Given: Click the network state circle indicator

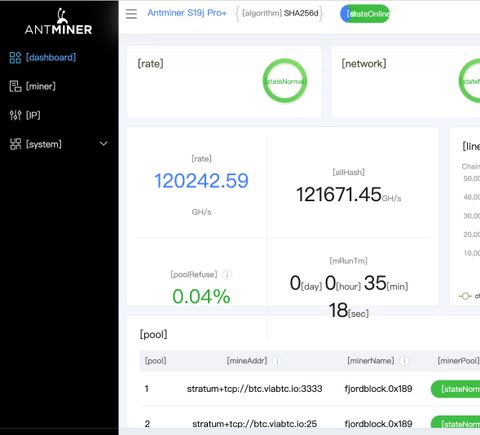Looking at the screenshot, I should [470, 81].
